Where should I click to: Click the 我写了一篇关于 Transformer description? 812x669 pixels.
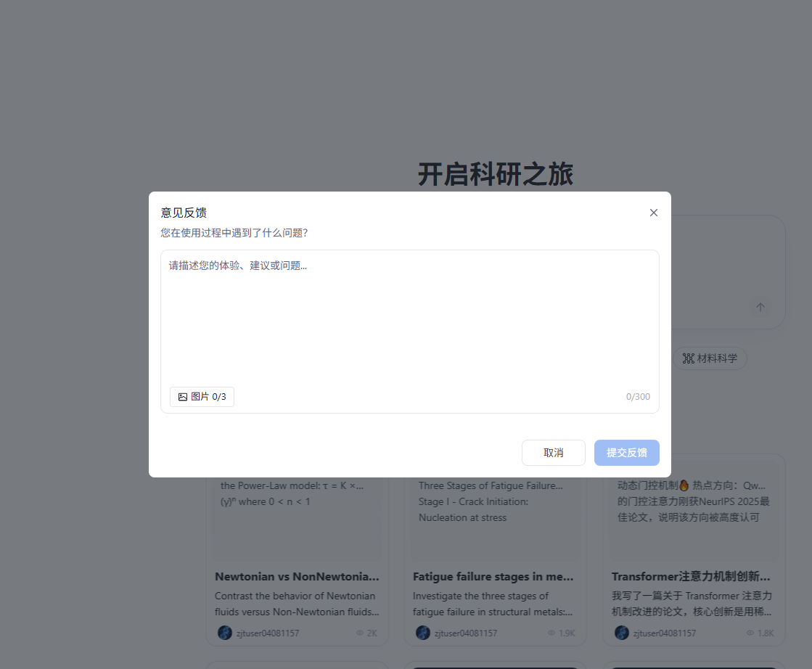pyautogui.click(x=692, y=604)
